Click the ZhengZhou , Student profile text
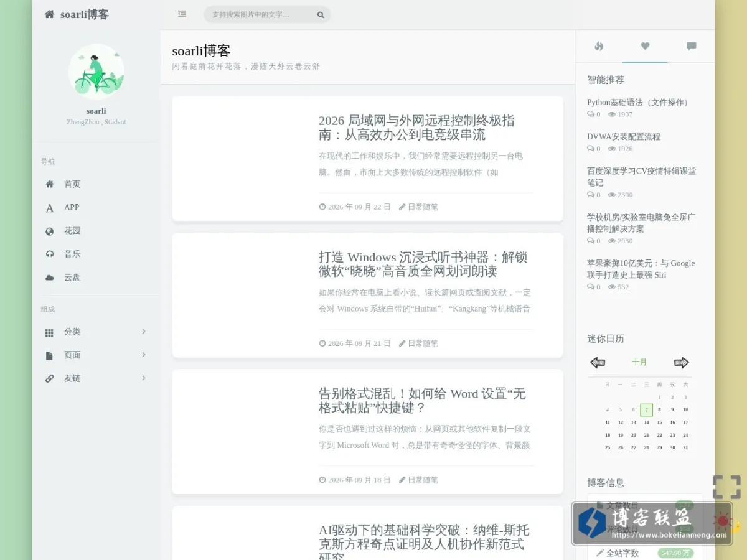The height and width of the screenshot is (560, 747). pyautogui.click(x=96, y=122)
